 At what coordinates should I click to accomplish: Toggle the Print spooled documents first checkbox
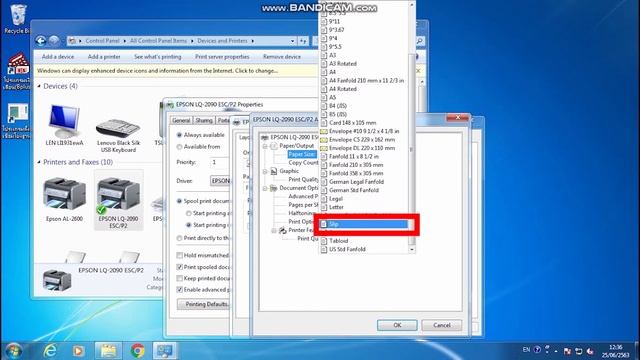pyautogui.click(x=179, y=267)
